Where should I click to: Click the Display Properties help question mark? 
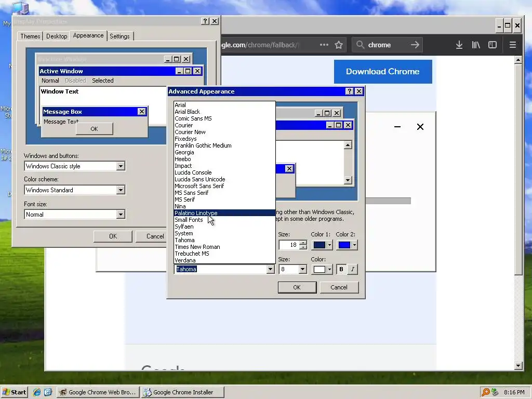[205, 21]
